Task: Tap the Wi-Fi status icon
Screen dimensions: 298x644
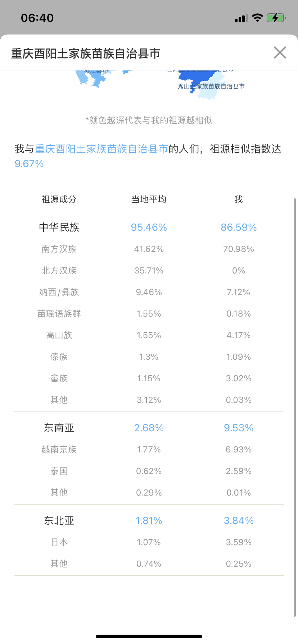Action: tap(257, 18)
